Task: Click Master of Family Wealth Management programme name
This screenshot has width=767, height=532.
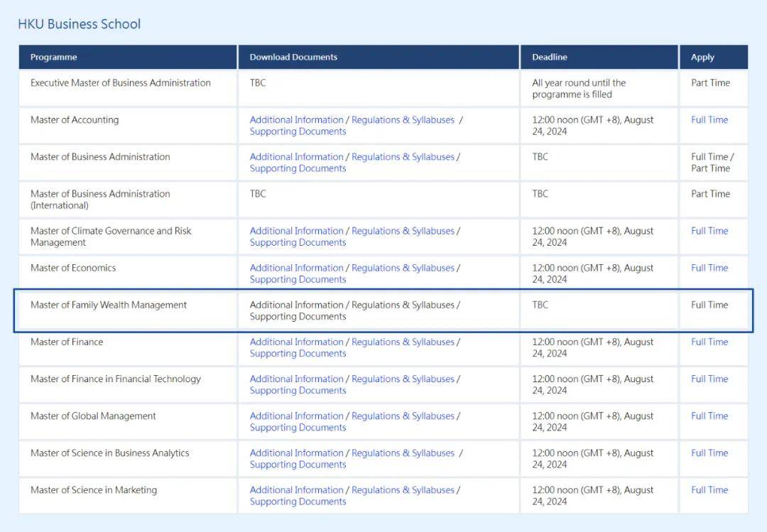Action: pos(109,305)
